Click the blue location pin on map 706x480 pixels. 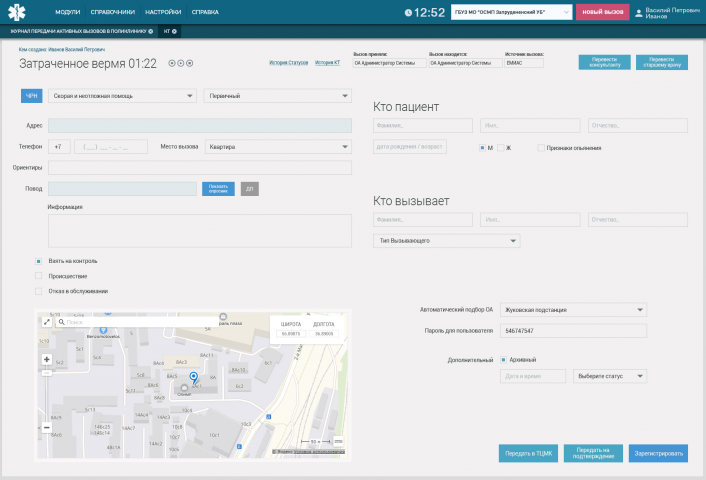[x=194, y=378]
